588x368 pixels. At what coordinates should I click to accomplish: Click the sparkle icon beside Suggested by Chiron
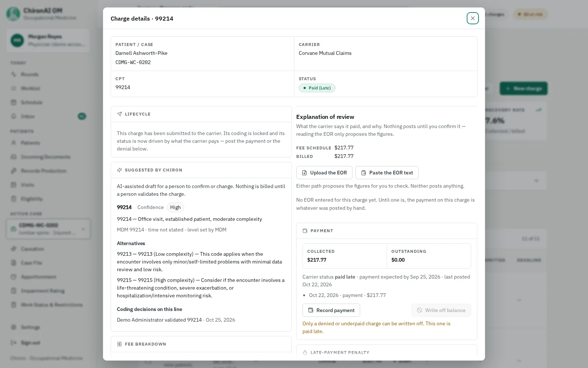(119, 170)
